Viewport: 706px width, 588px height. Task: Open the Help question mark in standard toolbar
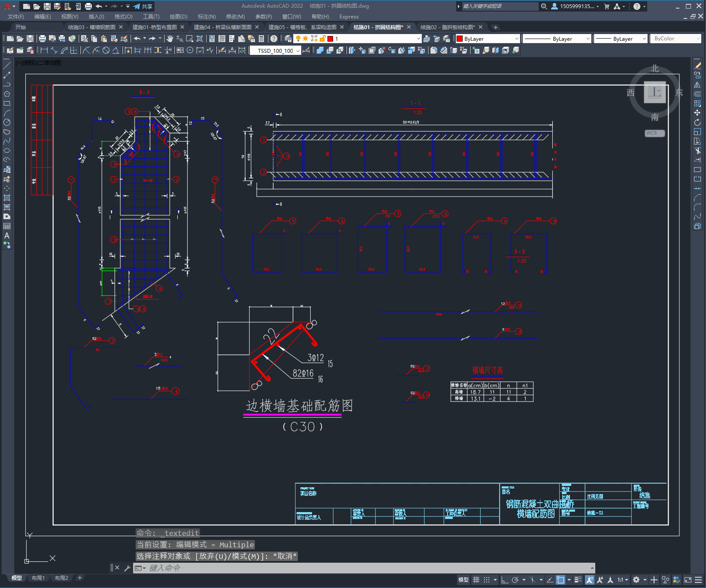[x=273, y=39]
